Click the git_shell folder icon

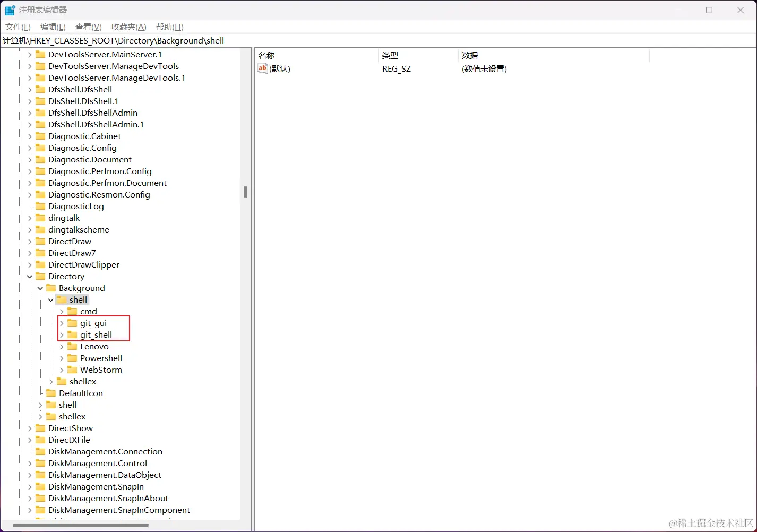pyautogui.click(x=72, y=334)
